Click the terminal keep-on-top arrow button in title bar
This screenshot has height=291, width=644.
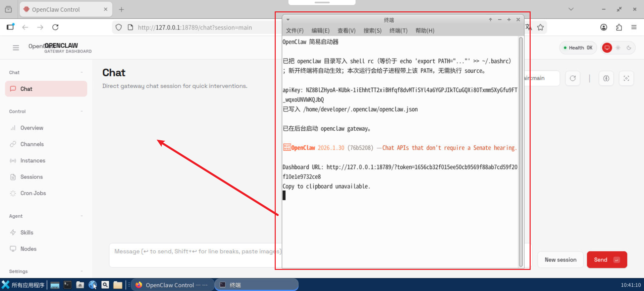tap(490, 20)
